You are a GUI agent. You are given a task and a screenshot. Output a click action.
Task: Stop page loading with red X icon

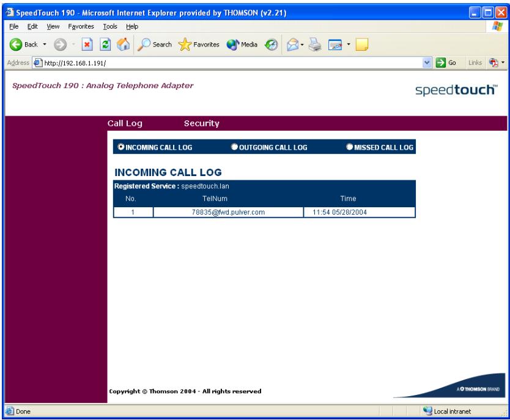(x=87, y=45)
